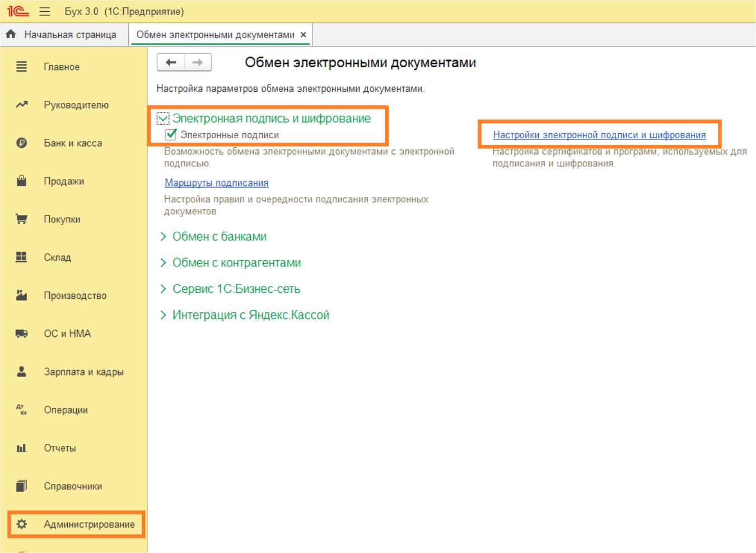Click the Банк и касса ruble icon
Screen dimensions: 756x553
[21, 143]
